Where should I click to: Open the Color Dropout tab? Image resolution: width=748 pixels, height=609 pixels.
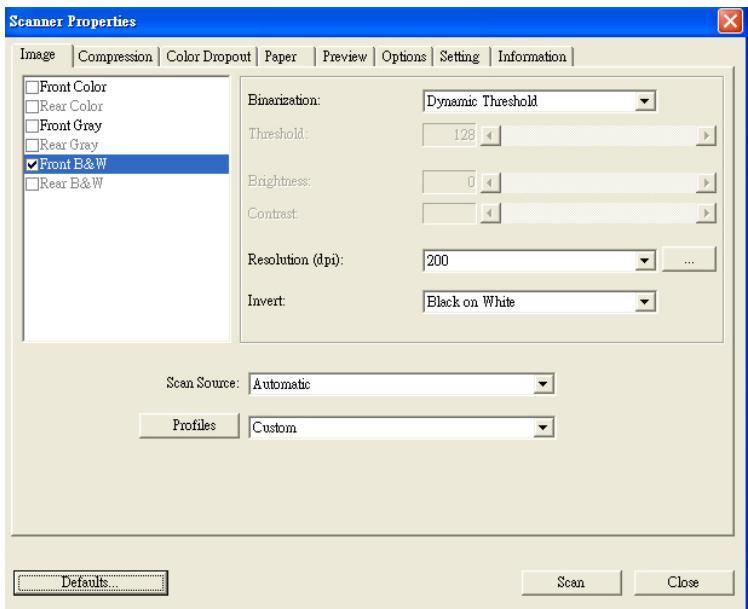pyautogui.click(x=209, y=57)
